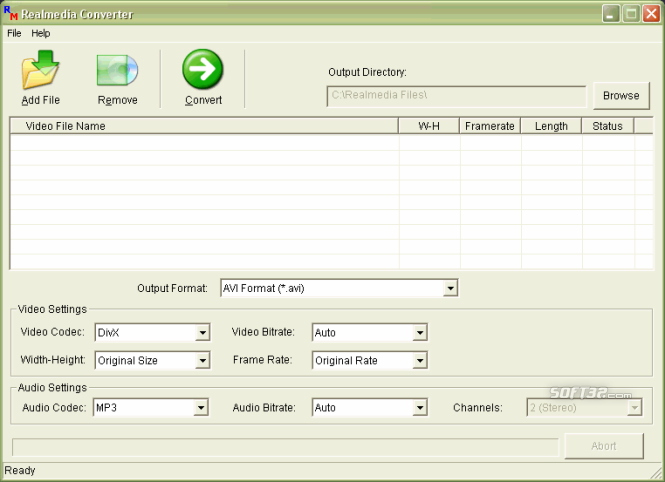The height and width of the screenshot is (482, 665).
Task: Close the Realmedia Converter window
Action: coord(651,14)
